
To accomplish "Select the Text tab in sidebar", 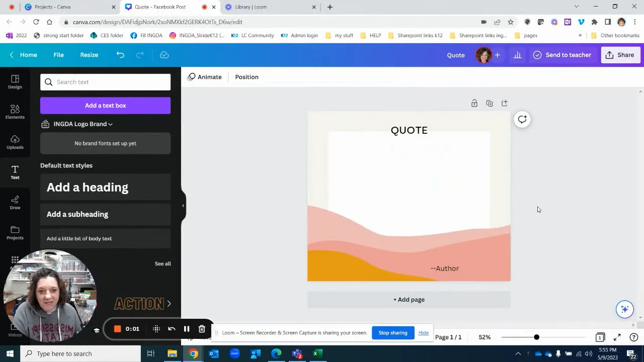I will (15, 172).
